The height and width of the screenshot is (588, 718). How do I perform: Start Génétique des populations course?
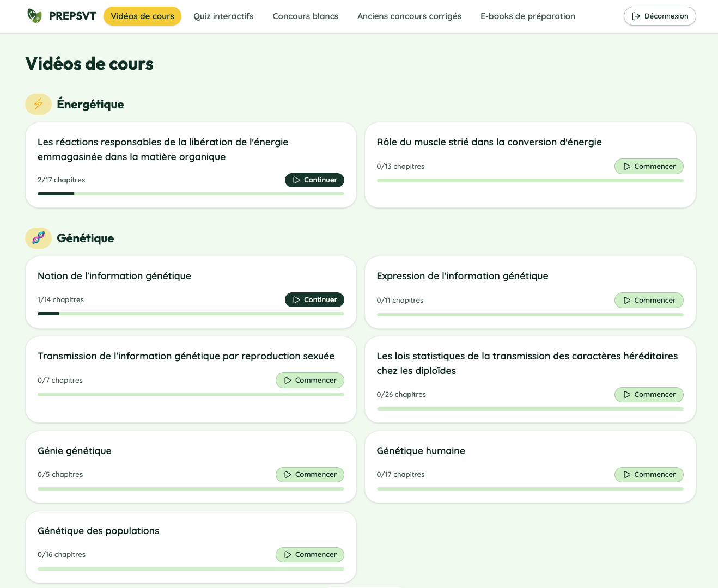310,555
